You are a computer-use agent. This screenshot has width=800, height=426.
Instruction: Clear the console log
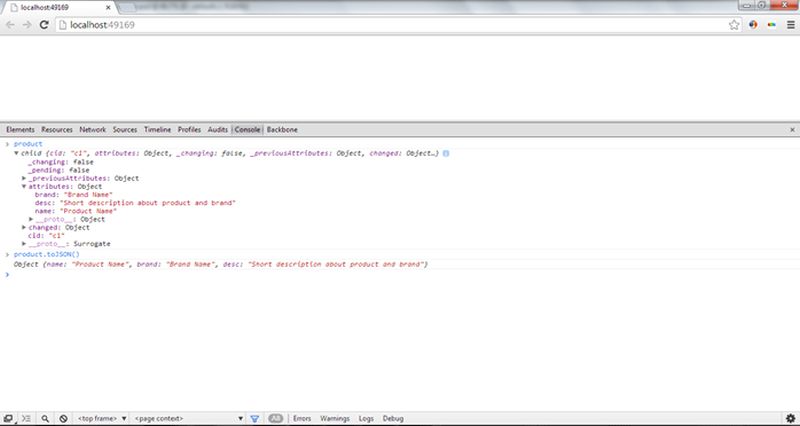click(63, 418)
